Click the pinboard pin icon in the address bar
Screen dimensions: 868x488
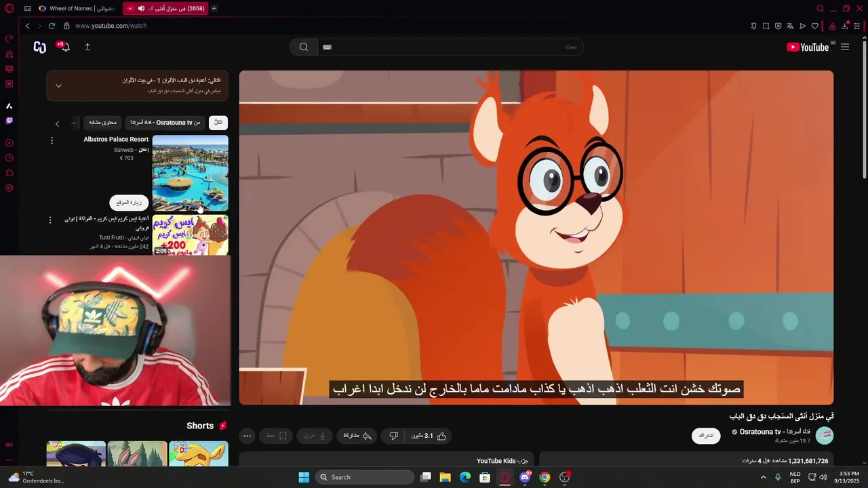coord(753,26)
